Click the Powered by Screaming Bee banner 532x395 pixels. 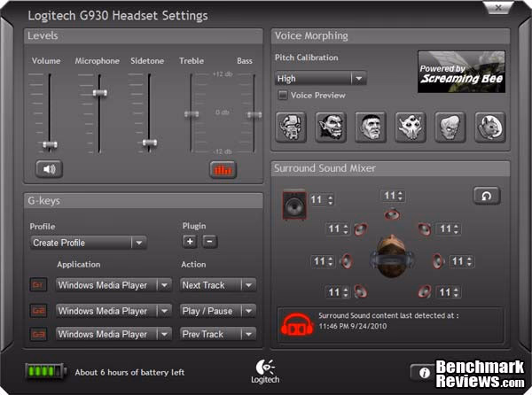[461, 72]
